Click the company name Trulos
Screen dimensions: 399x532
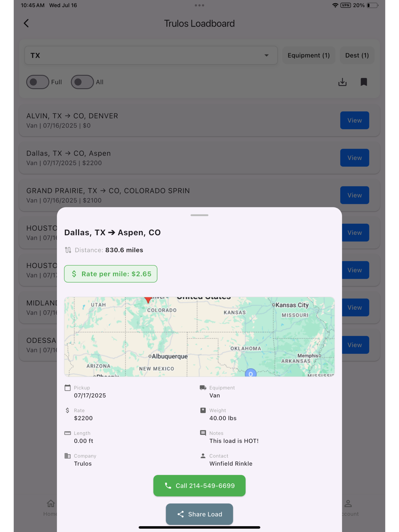[83, 463]
